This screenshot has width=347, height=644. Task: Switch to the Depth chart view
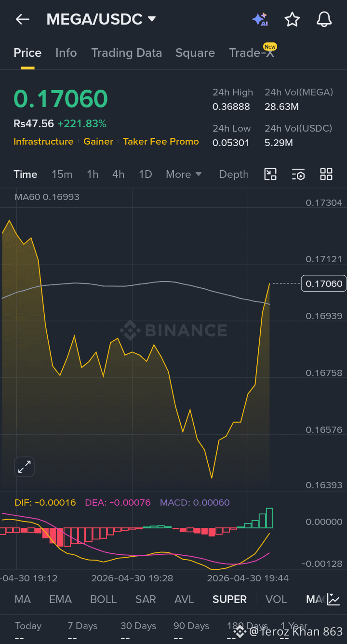point(234,174)
